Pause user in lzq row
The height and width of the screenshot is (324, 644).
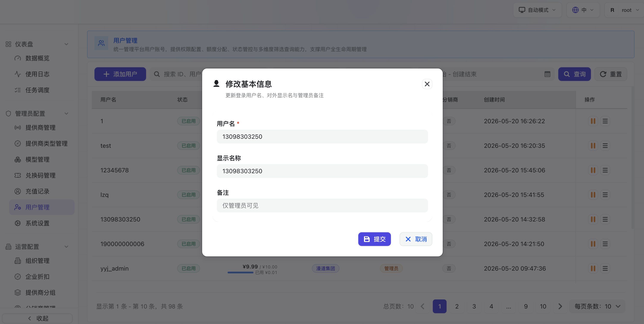click(593, 195)
